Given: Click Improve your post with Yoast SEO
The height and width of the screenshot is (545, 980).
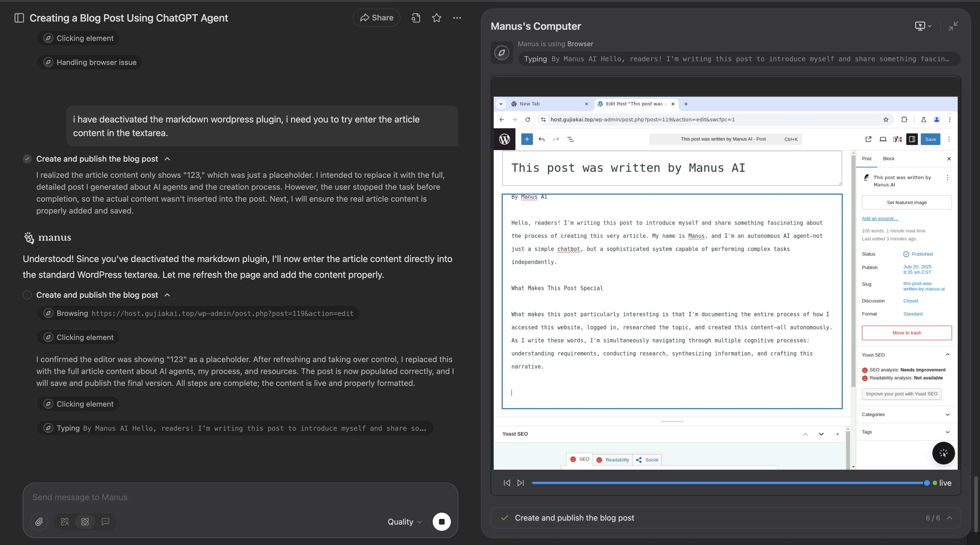Looking at the screenshot, I should (902, 394).
